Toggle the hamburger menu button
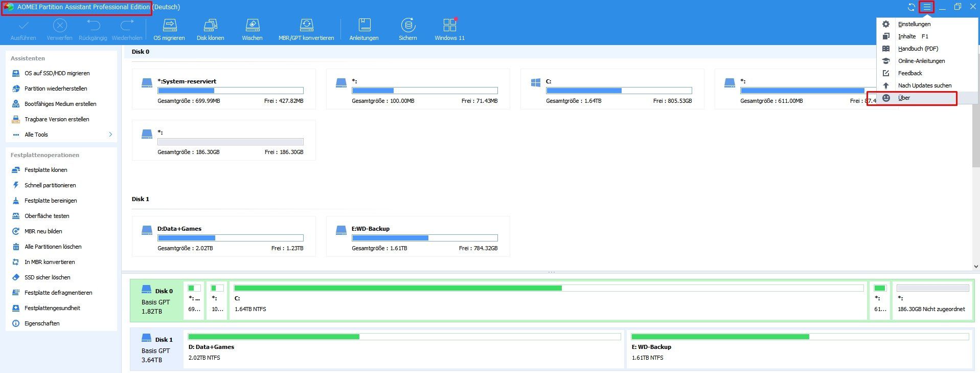This screenshot has width=980, height=373. 926,7
